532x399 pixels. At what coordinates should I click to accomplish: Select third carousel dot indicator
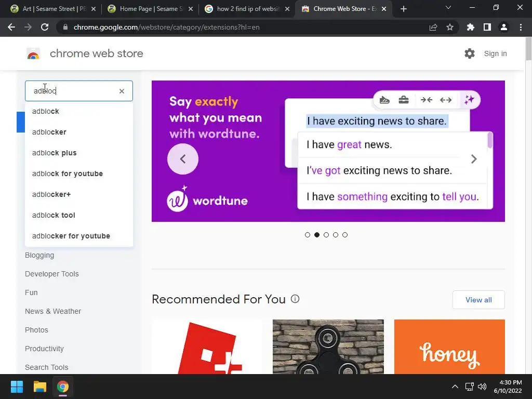[x=326, y=235]
